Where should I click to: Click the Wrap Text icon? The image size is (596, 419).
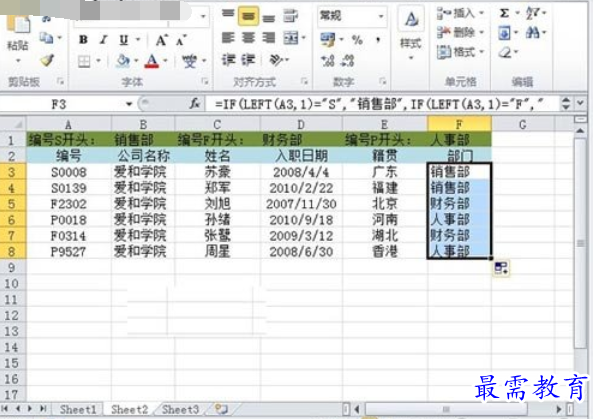(x=290, y=16)
